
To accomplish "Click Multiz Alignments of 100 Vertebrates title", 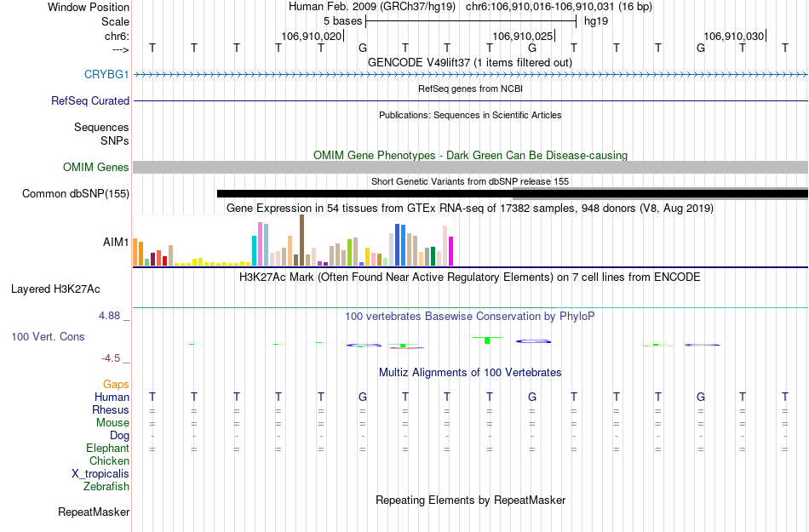I will pyautogui.click(x=470, y=372).
